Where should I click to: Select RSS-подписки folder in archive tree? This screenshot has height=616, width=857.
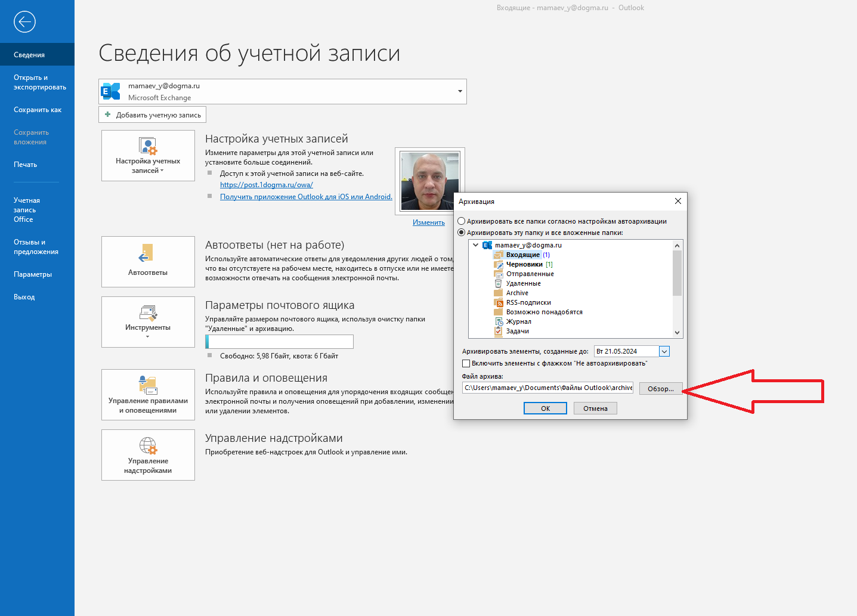click(528, 302)
